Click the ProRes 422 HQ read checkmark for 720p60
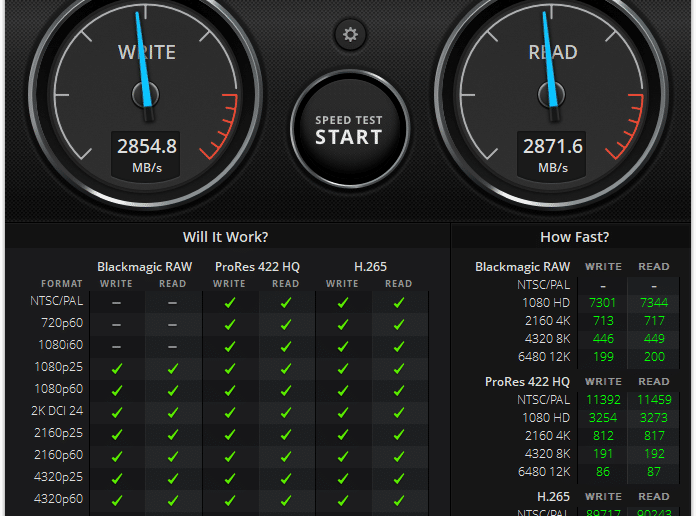Viewport: 696px width, 516px height. click(x=286, y=325)
